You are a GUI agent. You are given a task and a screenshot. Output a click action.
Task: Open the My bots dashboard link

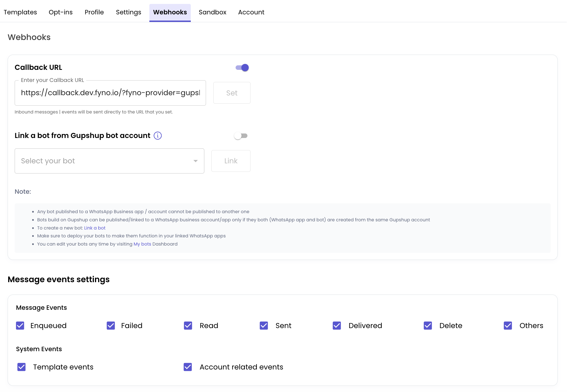(x=142, y=244)
